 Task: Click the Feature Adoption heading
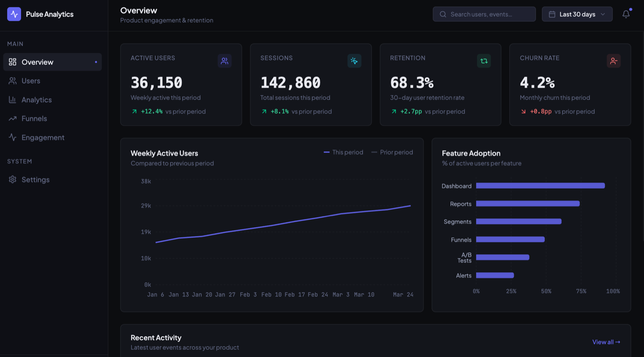(471, 153)
